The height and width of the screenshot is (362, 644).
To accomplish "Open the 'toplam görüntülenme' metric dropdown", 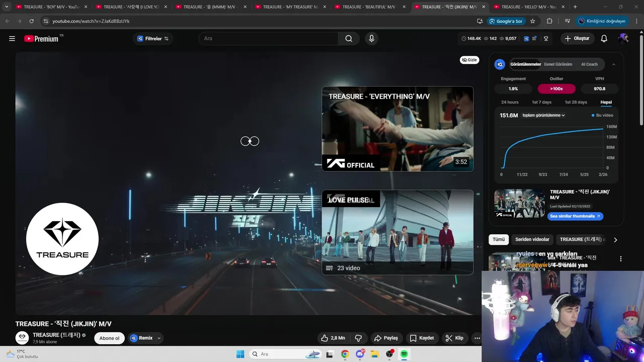I will (x=543, y=115).
